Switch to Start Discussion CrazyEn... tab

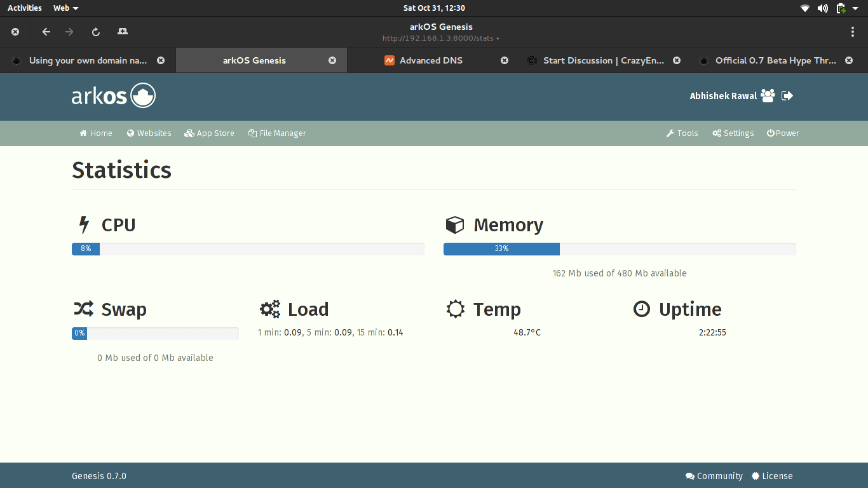click(x=604, y=60)
